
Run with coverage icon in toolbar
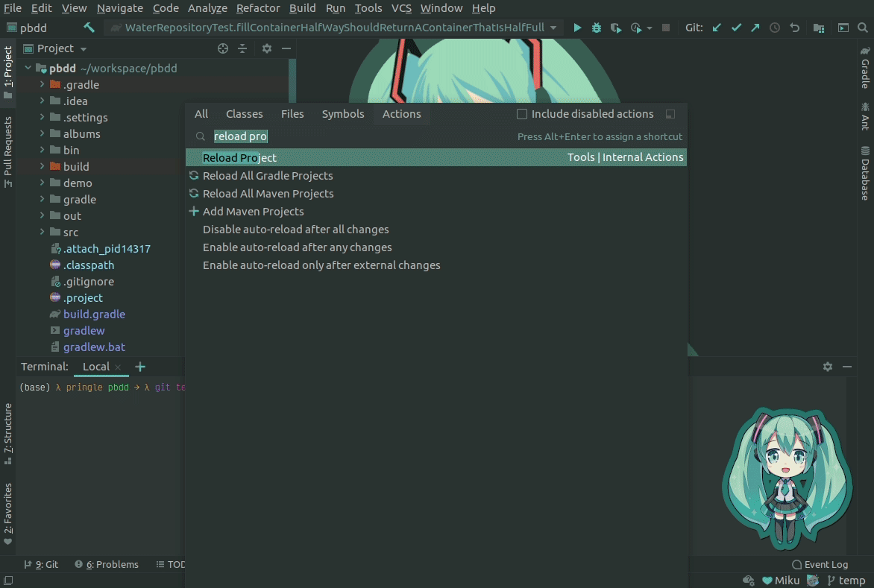(615, 28)
